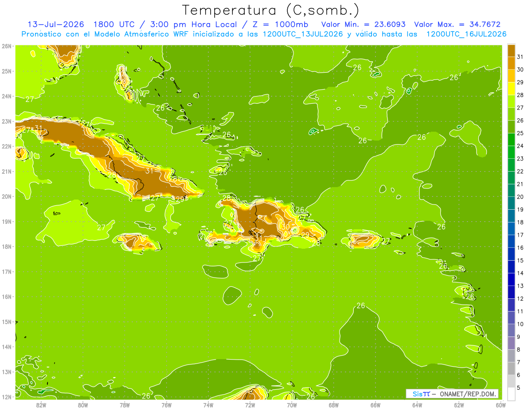Click the white swatch at the color scale bottom
Screen dimensions: 532x411
(511, 394)
